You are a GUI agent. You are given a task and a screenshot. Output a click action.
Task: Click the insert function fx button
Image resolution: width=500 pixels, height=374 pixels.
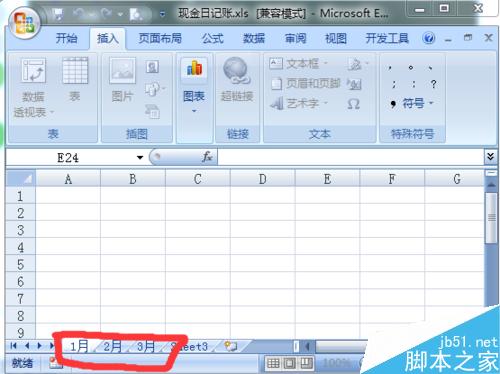pos(207,157)
